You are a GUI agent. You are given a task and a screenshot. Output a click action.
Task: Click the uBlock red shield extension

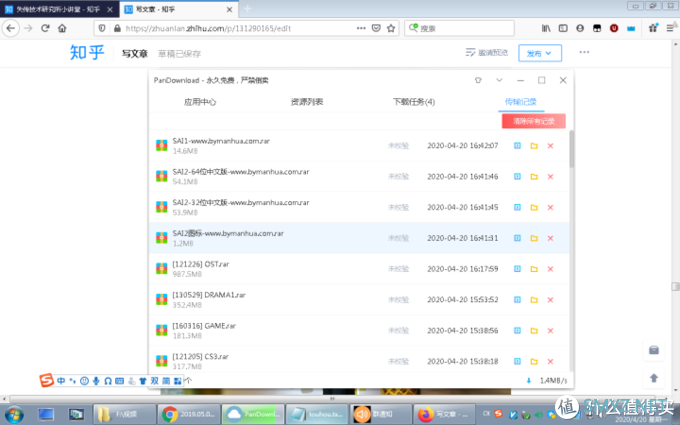pyautogui.click(x=614, y=28)
